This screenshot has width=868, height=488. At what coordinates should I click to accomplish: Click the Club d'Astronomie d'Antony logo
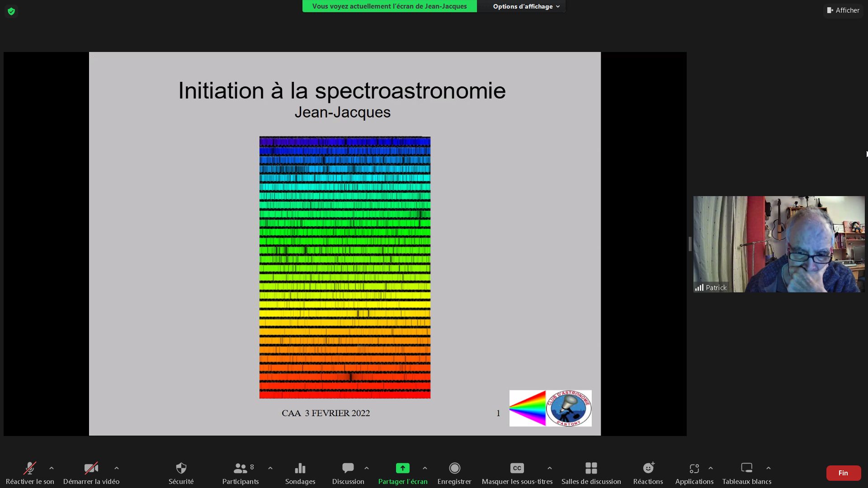tap(569, 408)
